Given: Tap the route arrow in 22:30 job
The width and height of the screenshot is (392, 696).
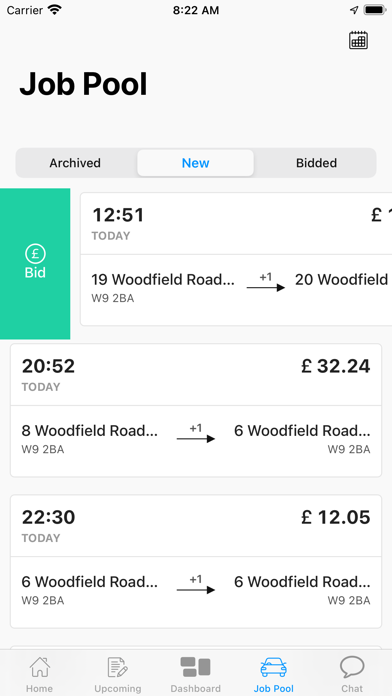Looking at the screenshot, I should click(x=196, y=590).
